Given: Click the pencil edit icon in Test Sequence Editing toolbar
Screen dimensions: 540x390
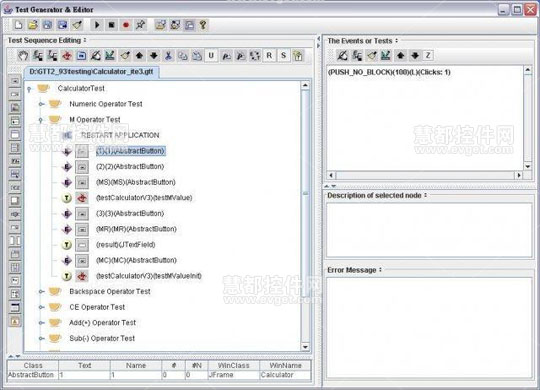Looking at the screenshot, I should pyautogui.click(x=96, y=55).
